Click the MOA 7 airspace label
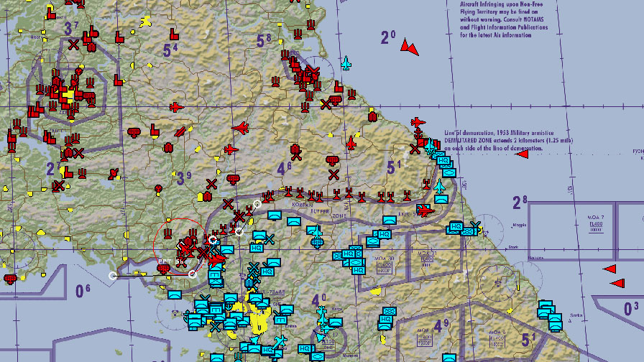The width and height of the screenshot is (644, 362). click(x=596, y=218)
